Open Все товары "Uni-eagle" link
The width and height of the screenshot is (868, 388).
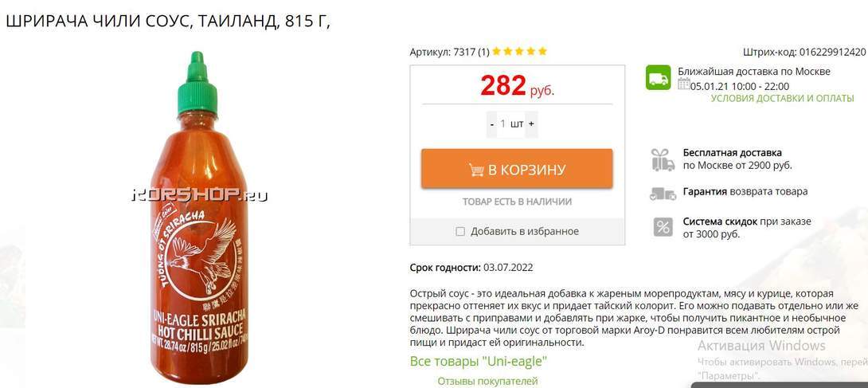(479, 362)
